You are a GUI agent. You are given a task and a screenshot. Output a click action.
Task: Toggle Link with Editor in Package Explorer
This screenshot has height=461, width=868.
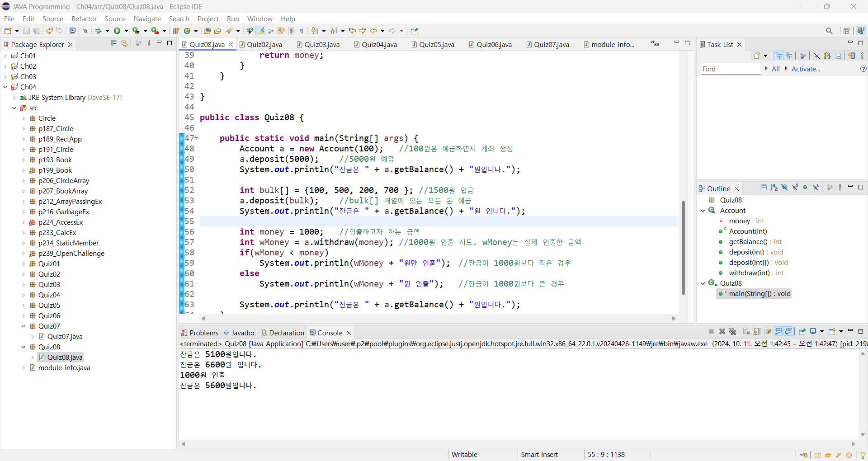124,43
